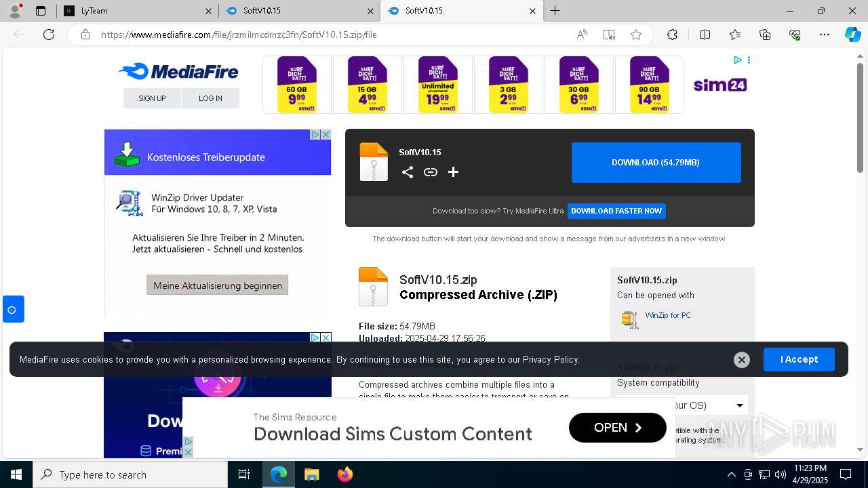Add page to favorites star
The image size is (868, 488).
[635, 35]
